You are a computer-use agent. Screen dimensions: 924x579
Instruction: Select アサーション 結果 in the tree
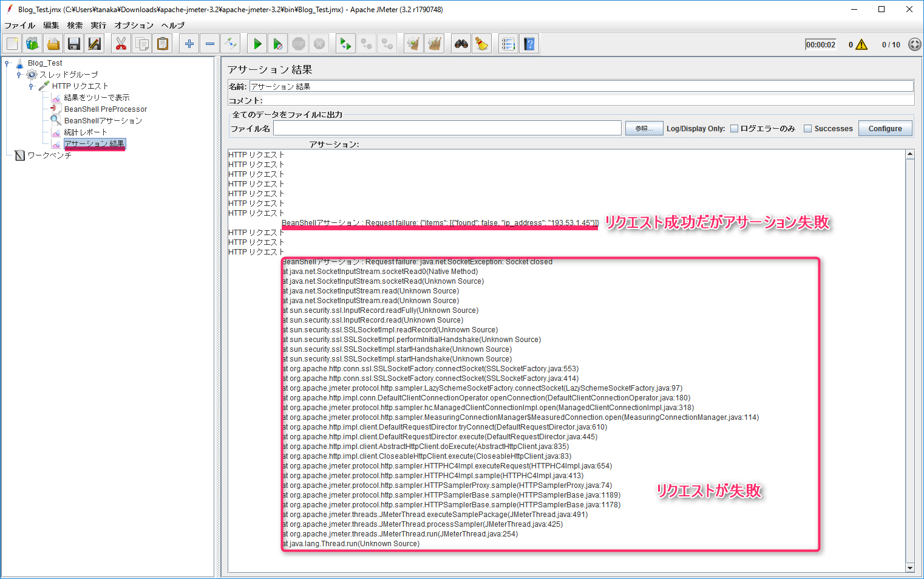click(x=95, y=144)
